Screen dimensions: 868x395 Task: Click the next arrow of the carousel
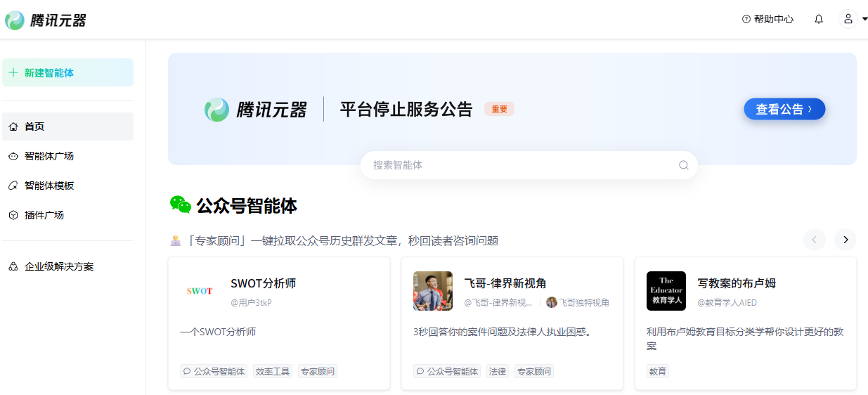(846, 240)
